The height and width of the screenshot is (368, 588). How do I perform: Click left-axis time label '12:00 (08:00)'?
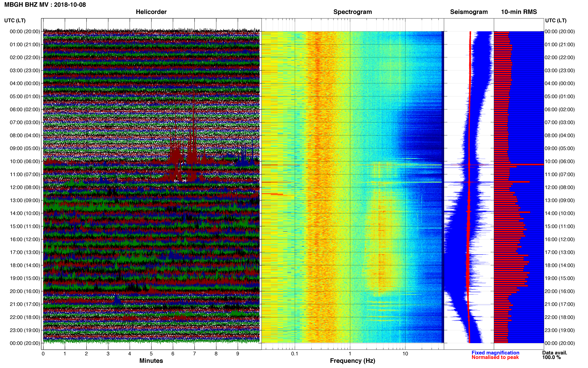pyautogui.click(x=25, y=187)
